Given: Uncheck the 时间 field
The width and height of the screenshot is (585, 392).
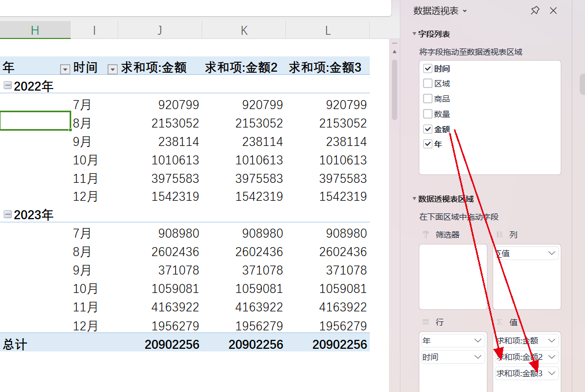Looking at the screenshot, I should click(x=427, y=68).
